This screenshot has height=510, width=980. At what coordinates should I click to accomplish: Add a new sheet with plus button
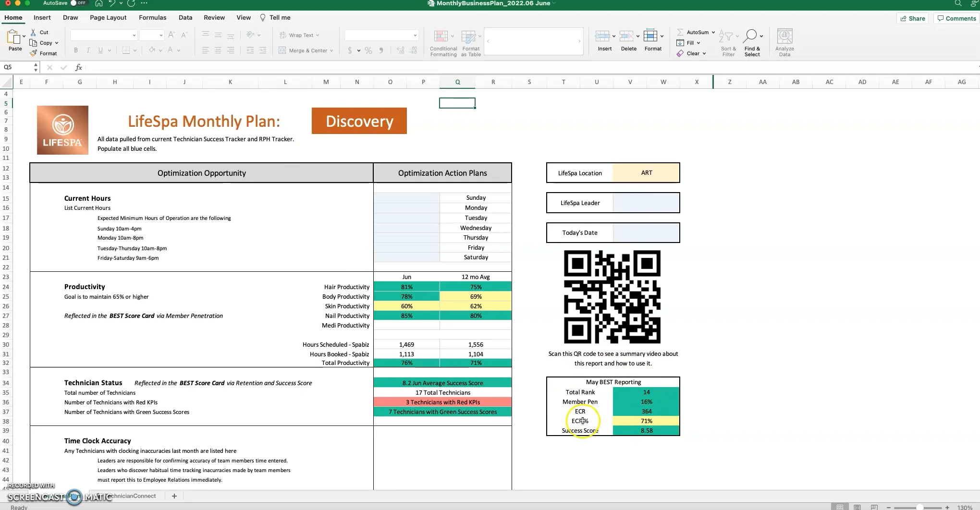174,496
